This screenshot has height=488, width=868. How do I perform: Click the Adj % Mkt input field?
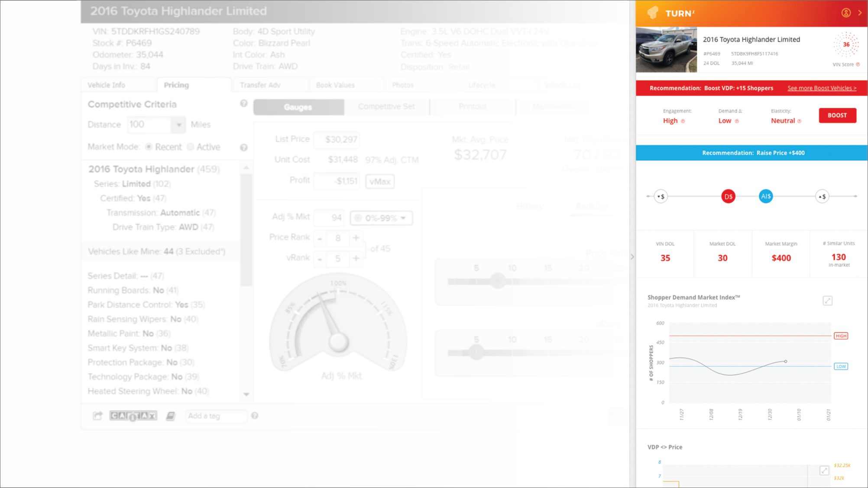pos(329,218)
